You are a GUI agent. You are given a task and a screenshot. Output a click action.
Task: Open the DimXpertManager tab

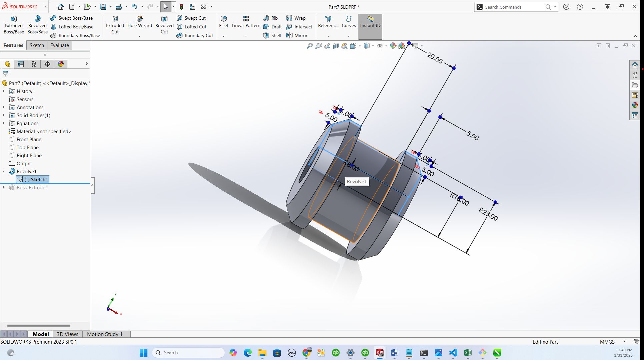point(47,64)
